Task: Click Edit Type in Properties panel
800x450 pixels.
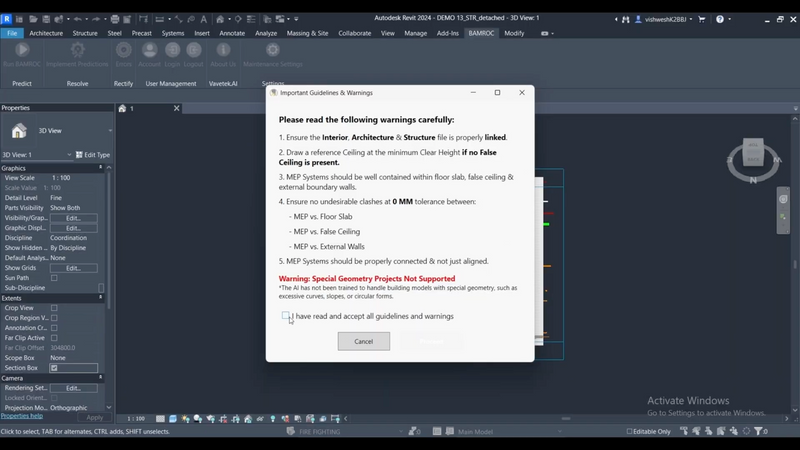Action: [x=93, y=155]
